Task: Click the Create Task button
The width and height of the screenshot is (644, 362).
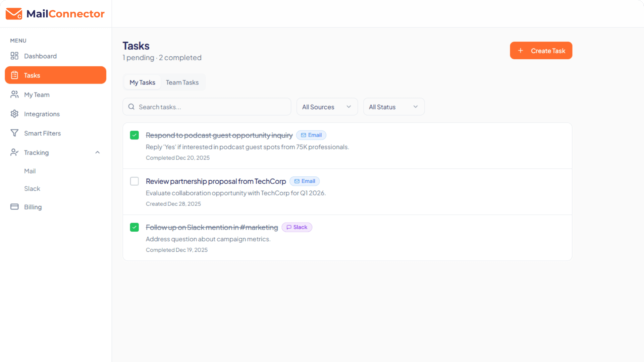Action: click(541, 50)
